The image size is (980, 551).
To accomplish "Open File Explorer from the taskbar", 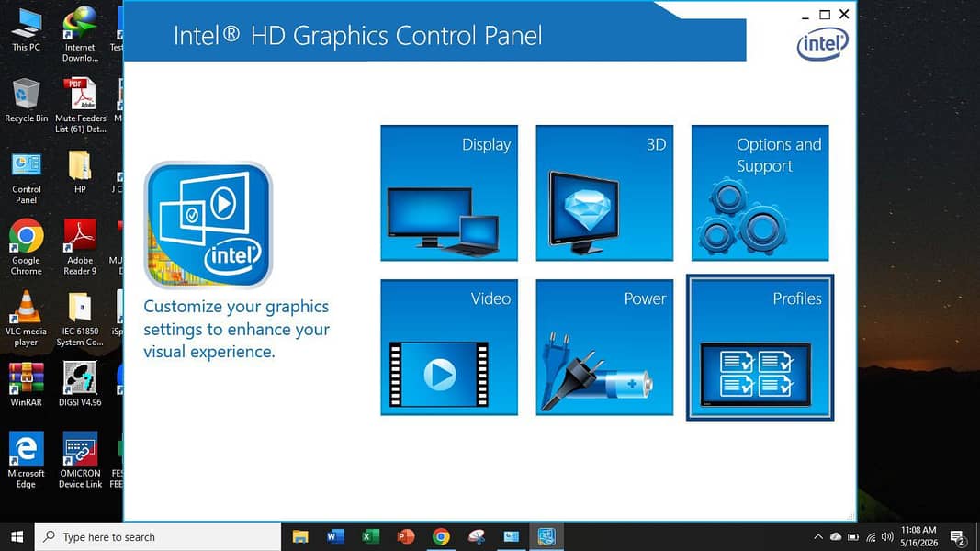I will point(300,536).
